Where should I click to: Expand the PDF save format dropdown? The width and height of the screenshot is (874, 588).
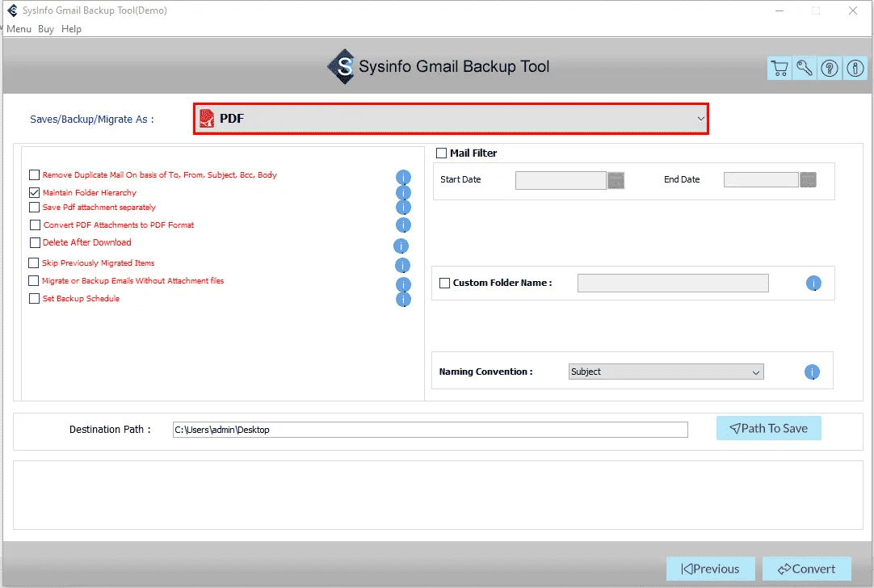pos(451,118)
